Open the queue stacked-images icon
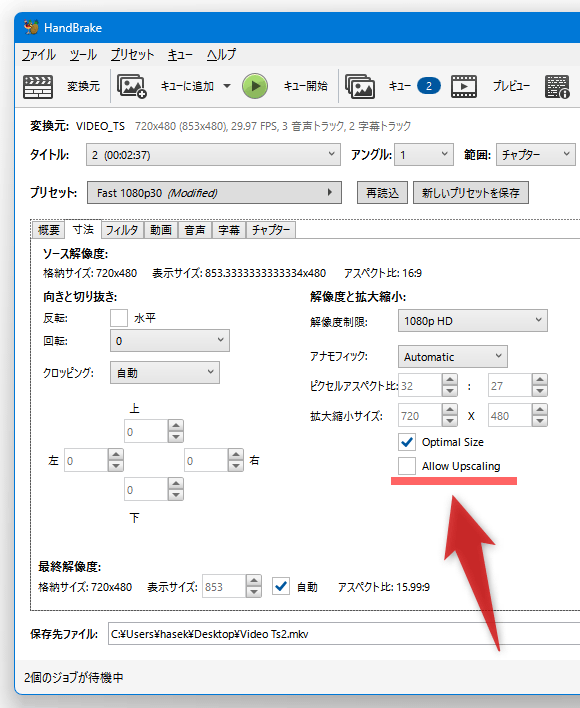This screenshot has height=708, width=580. (360, 86)
